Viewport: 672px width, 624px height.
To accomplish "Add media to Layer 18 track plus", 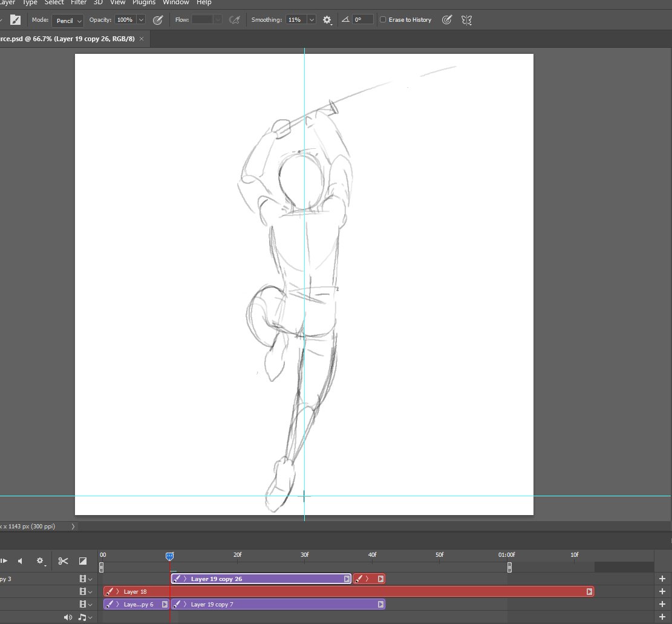I will tap(662, 591).
